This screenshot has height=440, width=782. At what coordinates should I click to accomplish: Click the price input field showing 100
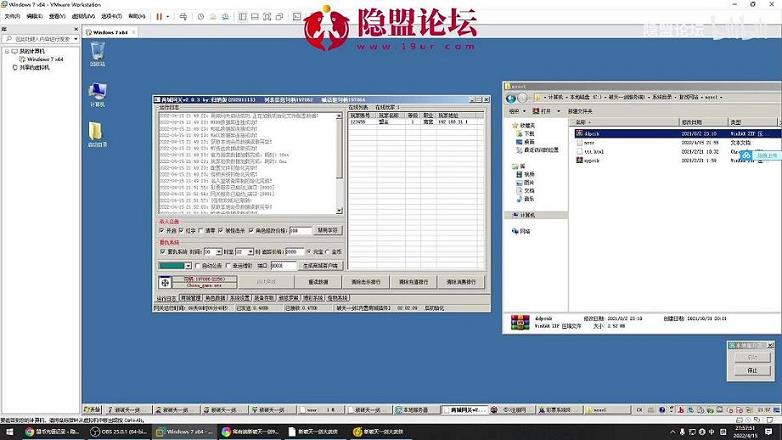[300, 230]
